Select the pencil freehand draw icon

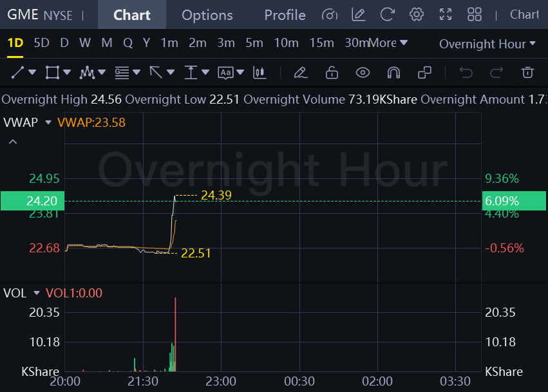tap(301, 73)
